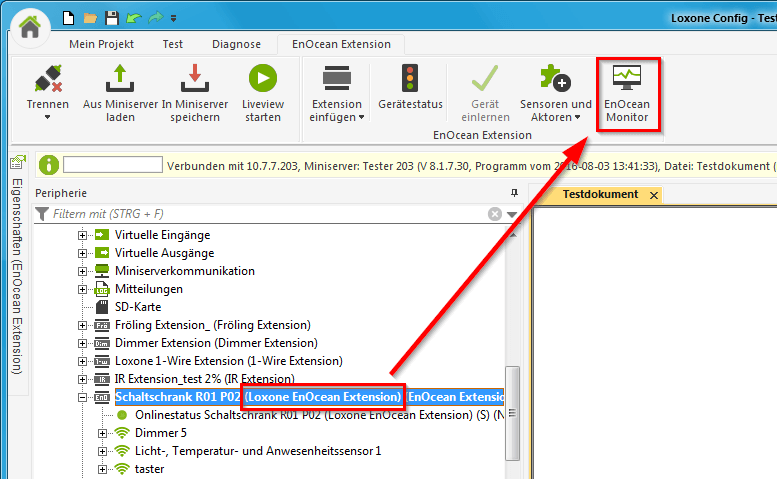Click the Loxone home button
This screenshot has width=777, height=479.
pos(32,27)
